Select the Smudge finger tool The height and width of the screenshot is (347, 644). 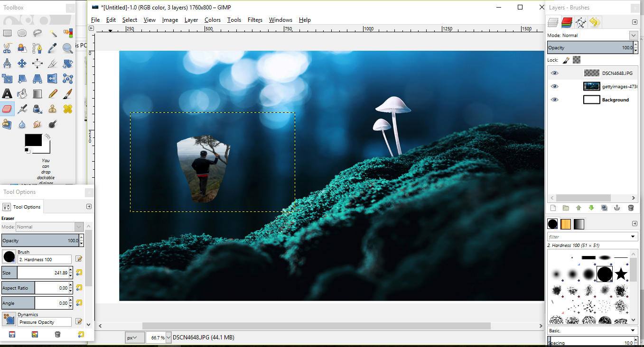point(37,124)
